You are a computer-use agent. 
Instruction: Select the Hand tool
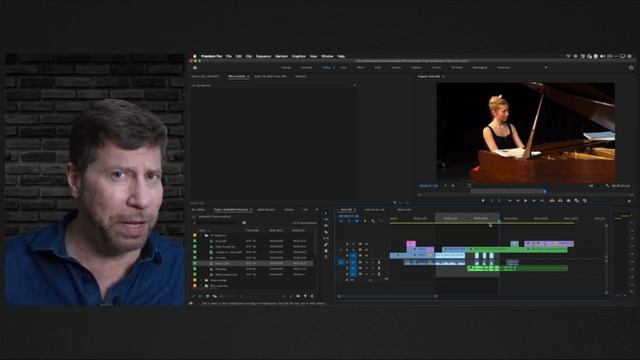click(326, 251)
